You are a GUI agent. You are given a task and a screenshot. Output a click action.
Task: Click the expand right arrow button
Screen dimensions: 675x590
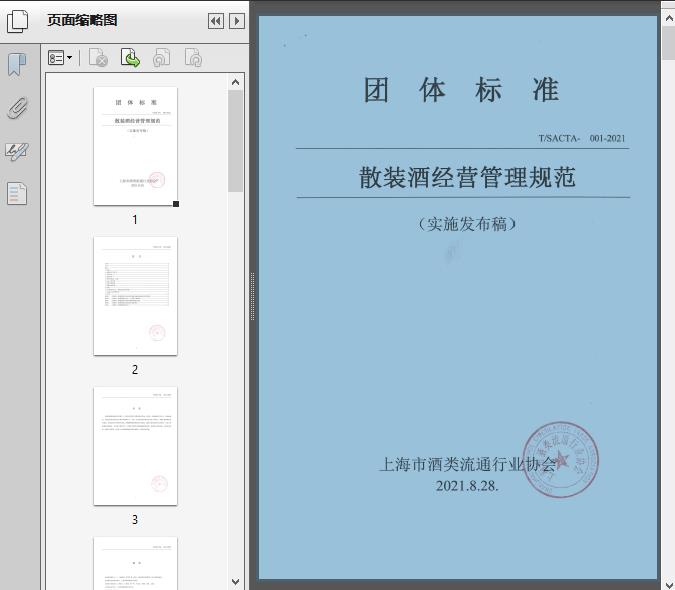(237, 21)
